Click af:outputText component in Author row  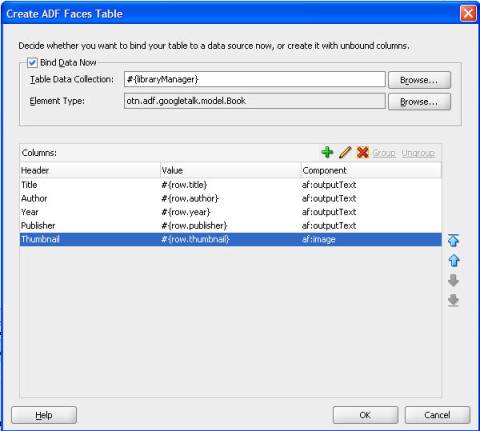pyautogui.click(x=371, y=198)
